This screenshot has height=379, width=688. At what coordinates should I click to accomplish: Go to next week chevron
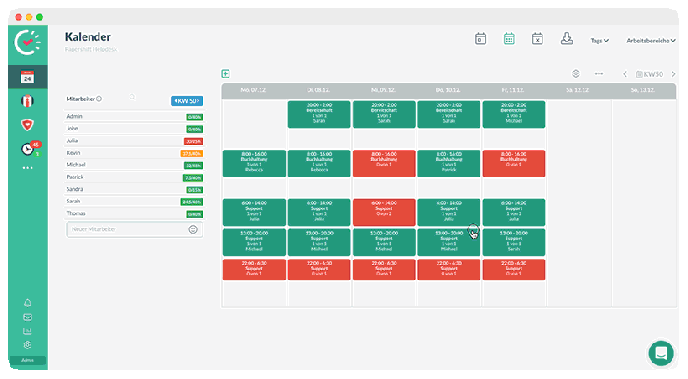pos(673,74)
